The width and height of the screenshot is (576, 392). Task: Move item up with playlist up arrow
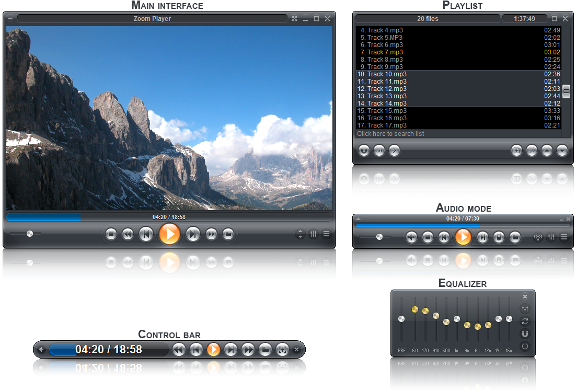point(547,150)
